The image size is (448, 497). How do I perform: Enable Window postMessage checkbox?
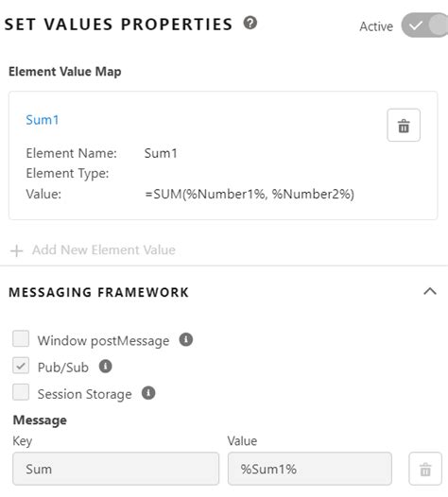(21, 339)
